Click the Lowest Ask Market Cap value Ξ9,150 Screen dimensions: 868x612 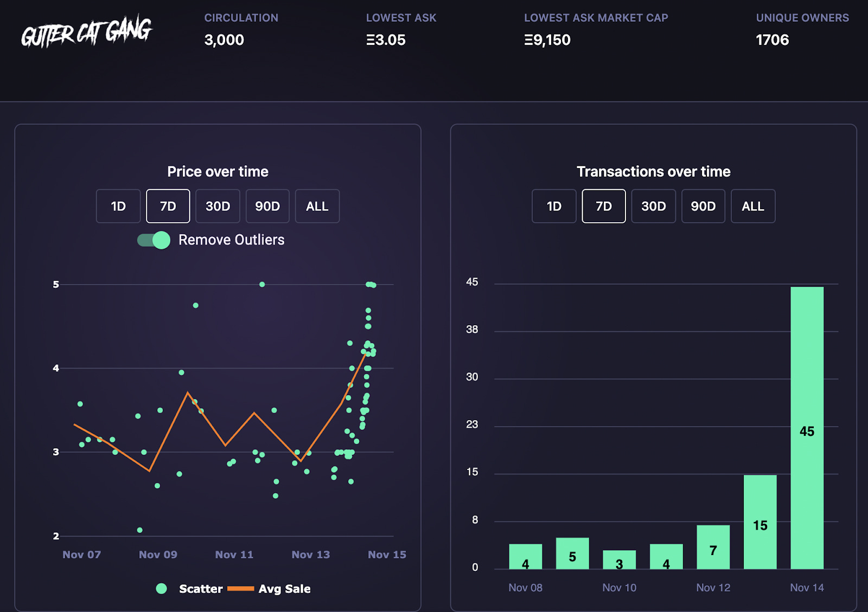[x=547, y=40]
